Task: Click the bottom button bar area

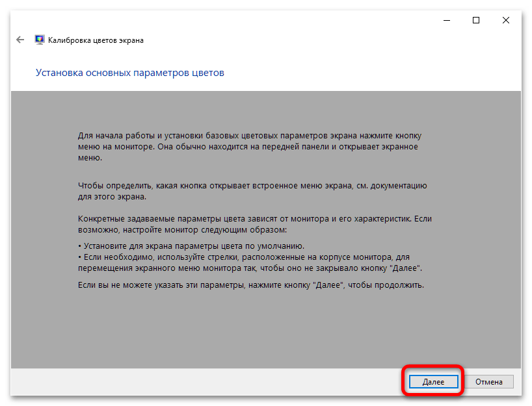Action: pos(195,381)
